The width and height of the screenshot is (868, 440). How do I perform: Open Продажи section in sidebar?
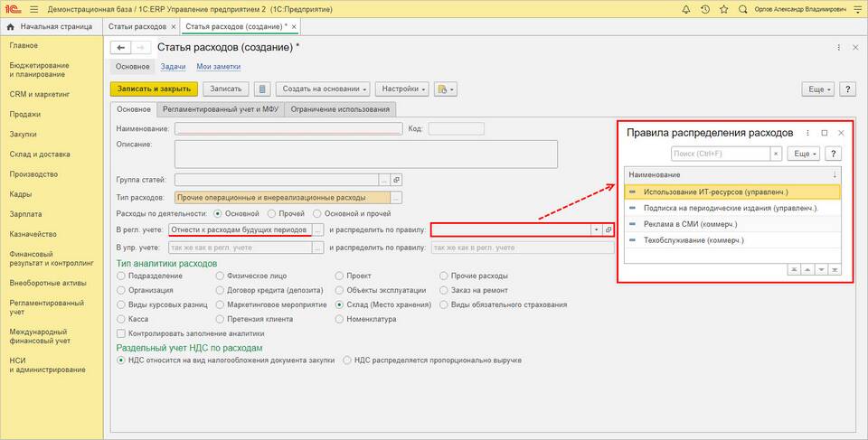pos(25,115)
